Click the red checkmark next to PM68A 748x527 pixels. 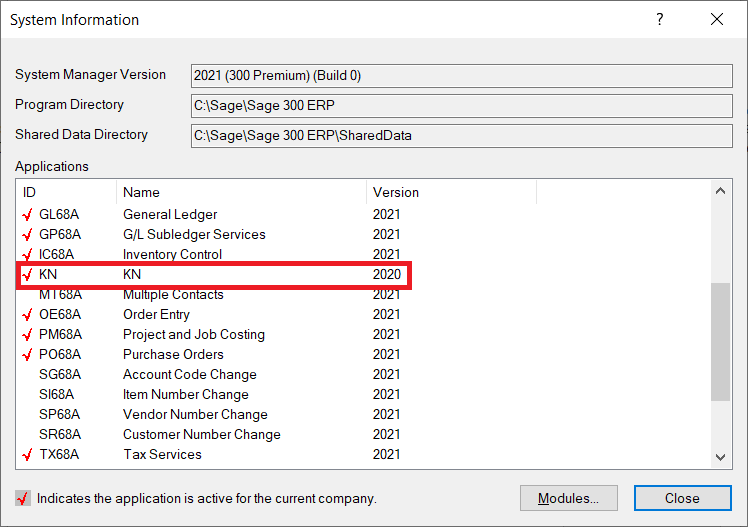click(27, 335)
